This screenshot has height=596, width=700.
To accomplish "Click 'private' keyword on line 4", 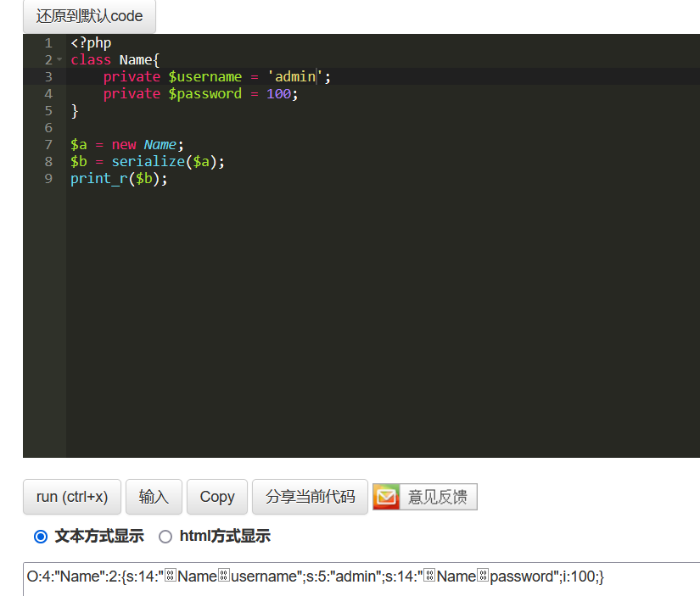I will click(132, 94).
